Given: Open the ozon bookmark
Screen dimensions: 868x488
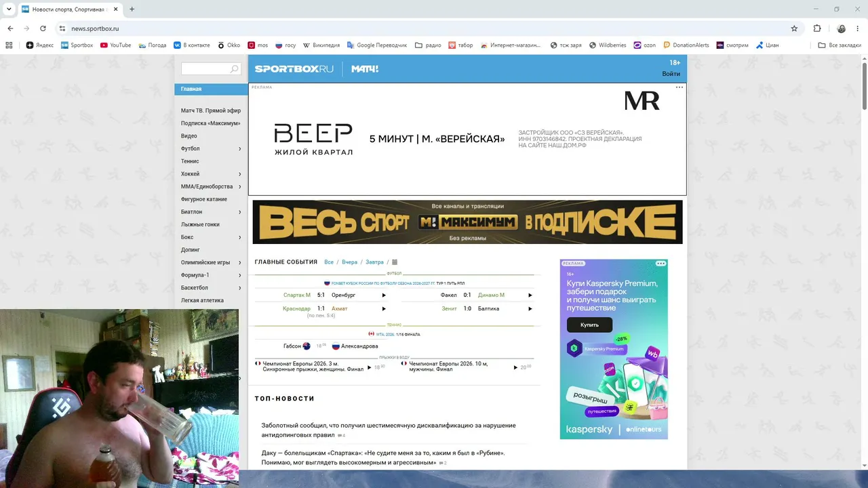Looking at the screenshot, I should click(x=645, y=45).
